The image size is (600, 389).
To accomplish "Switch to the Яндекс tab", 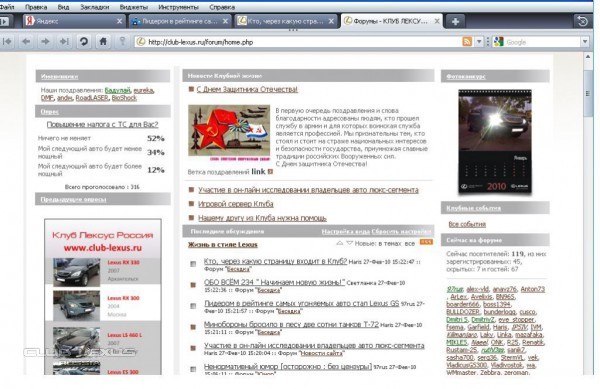I will point(73,21).
